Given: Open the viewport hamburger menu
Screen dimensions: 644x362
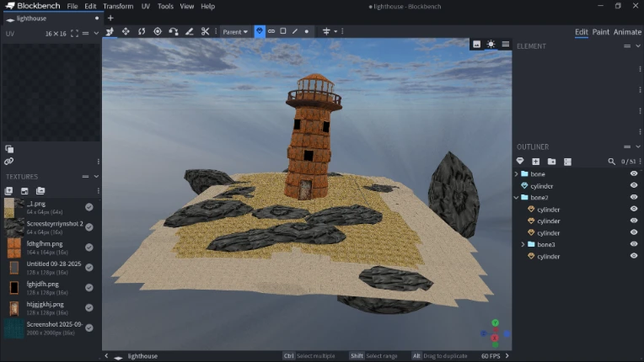Looking at the screenshot, I should coord(506,45).
